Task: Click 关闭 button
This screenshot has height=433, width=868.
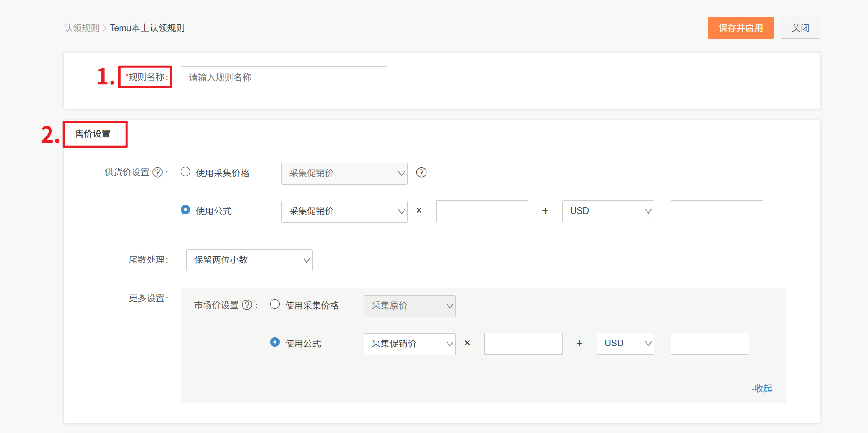Action: tap(800, 28)
